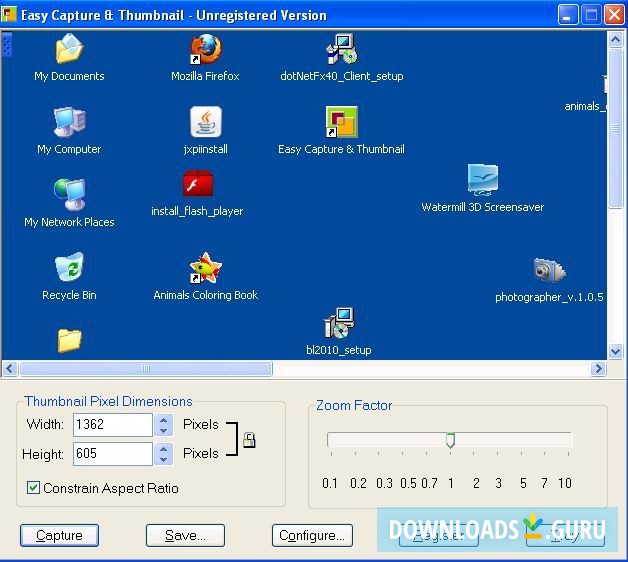Click the jxpiinstall Java icon
The width and height of the screenshot is (628, 562).
tap(205, 122)
